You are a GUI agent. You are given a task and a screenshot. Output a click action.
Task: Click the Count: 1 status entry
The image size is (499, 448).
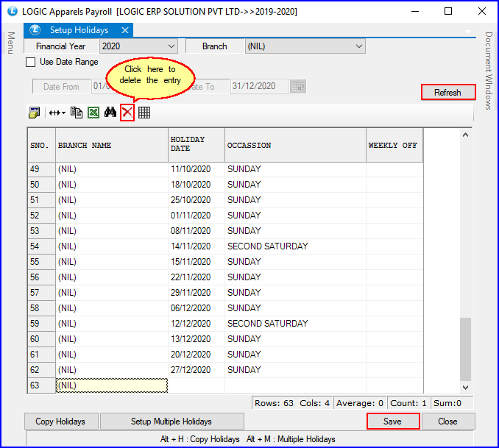click(x=408, y=403)
